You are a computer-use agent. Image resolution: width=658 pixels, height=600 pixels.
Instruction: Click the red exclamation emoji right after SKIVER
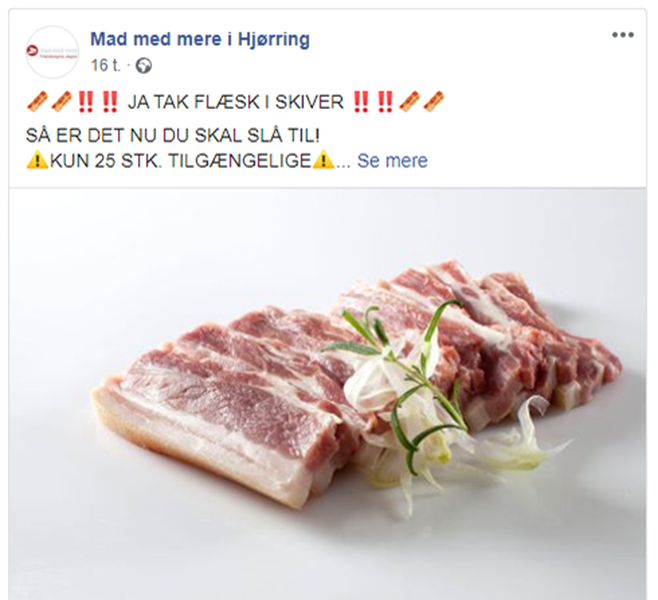361,102
